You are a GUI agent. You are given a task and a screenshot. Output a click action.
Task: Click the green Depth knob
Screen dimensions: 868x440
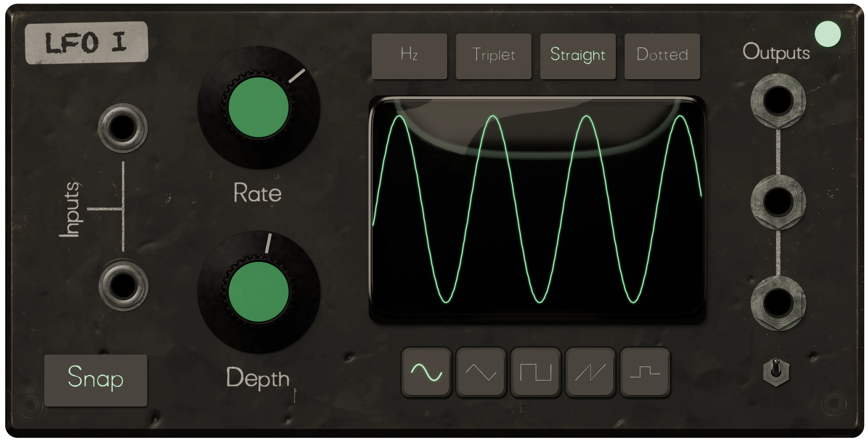coord(258,292)
